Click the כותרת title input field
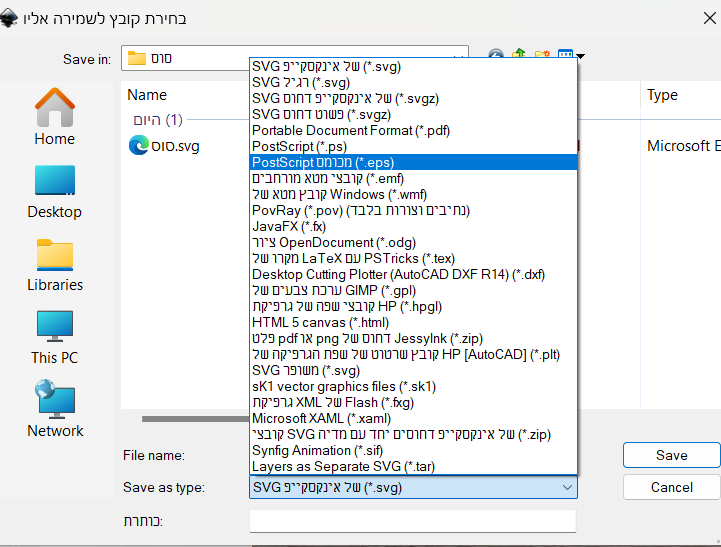 (413, 521)
